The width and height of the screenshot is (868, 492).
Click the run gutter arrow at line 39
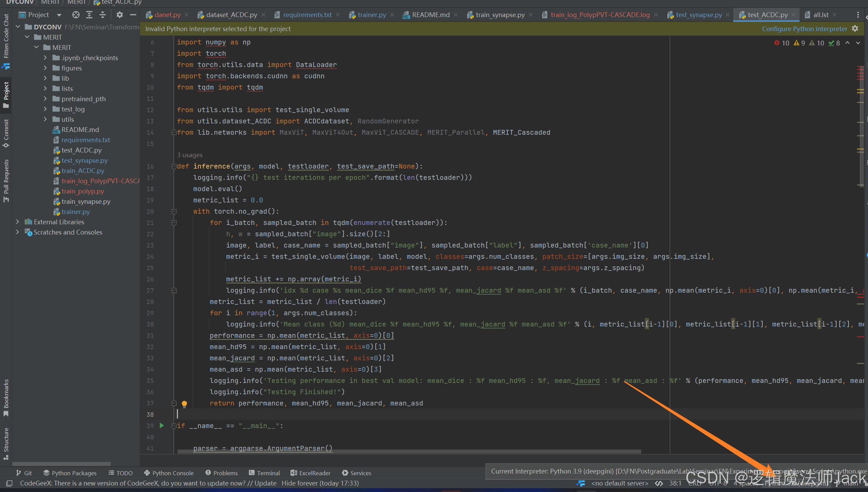[x=162, y=426]
